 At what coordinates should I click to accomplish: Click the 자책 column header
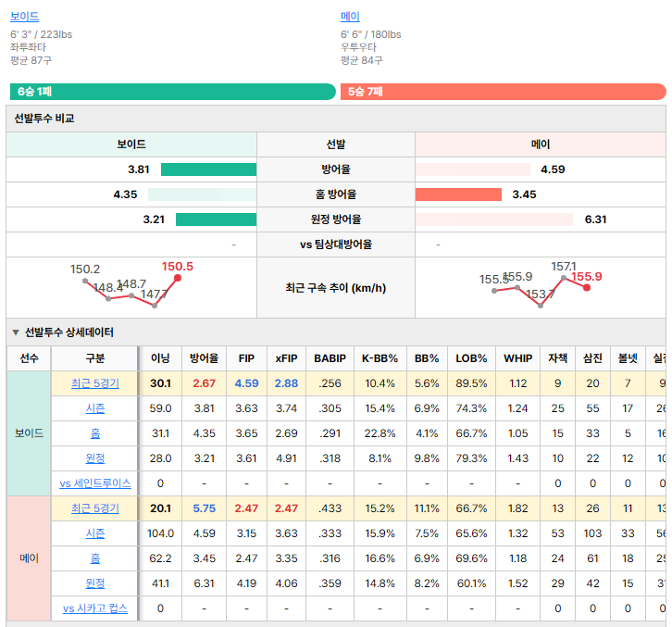(x=557, y=358)
